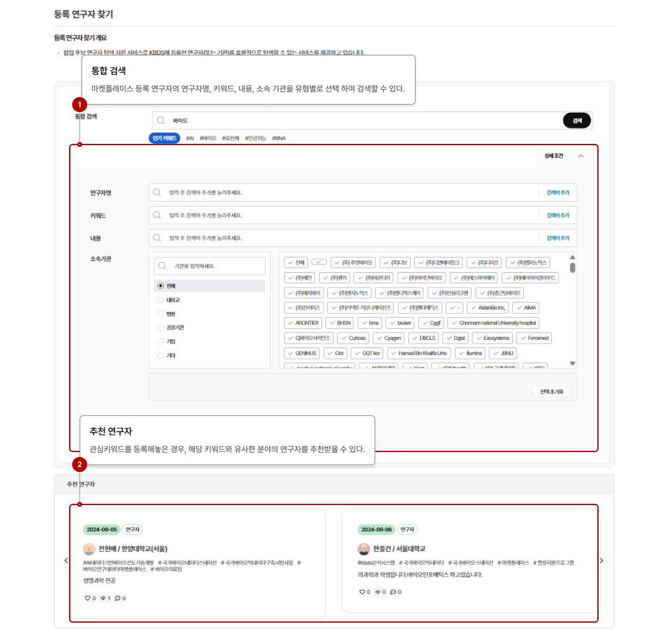Screen dimensions: 672x637
Task: Click the search icon in the 연구자명 field
Action: click(x=157, y=192)
